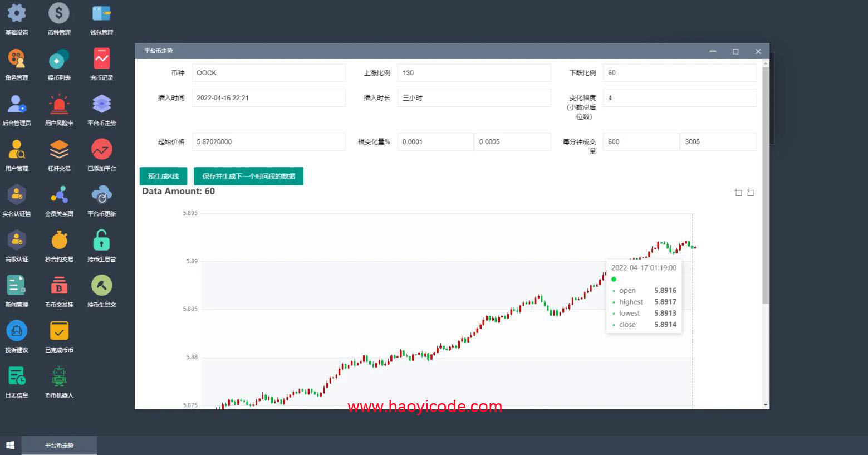Select the 币种管理 currency management icon
The height and width of the screenshot is (455, 868).
click(x=58, y=17)
